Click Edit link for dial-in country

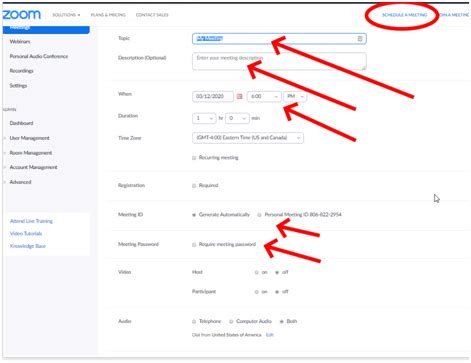(x=270, y=335)
